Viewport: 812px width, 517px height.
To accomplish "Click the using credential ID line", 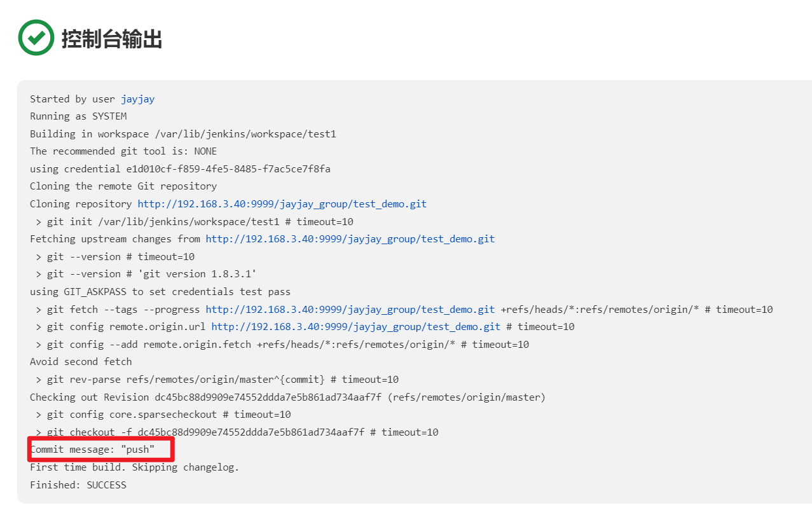I will 180,169.
